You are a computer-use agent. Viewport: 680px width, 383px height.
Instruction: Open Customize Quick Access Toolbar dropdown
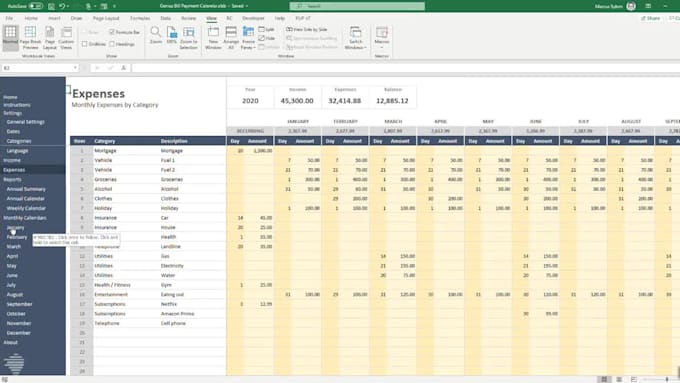(x=114, y=6)
